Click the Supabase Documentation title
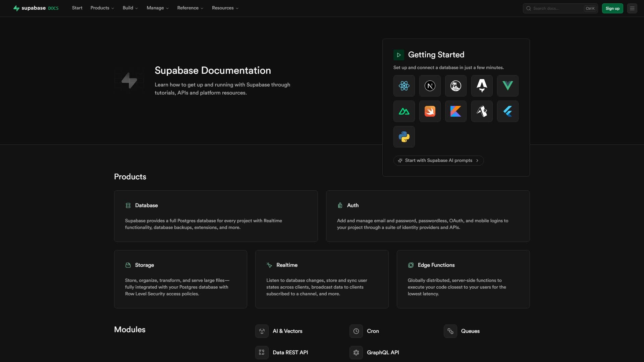The width and height of the screenshot is (644, 362). (x=213, y=70)
